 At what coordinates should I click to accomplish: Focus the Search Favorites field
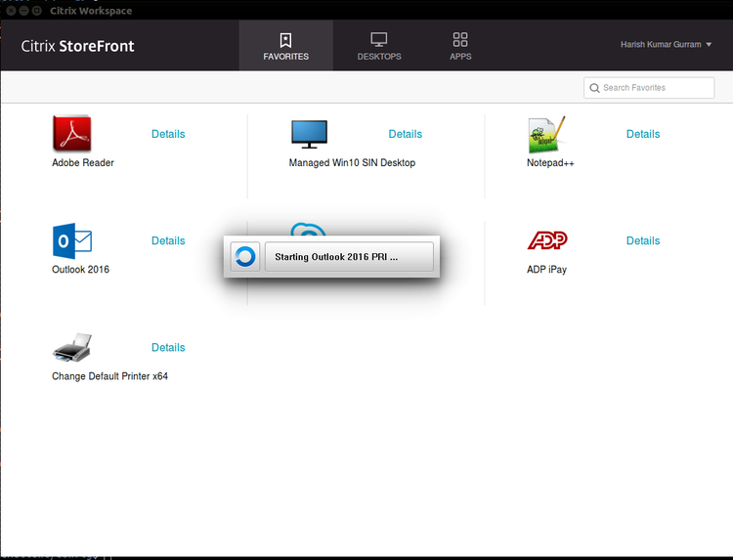click(x=649, y=88)
